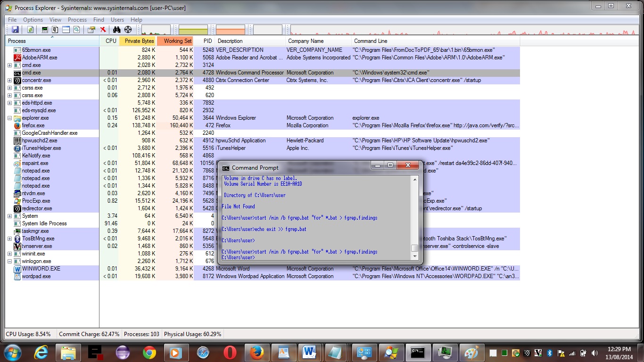The image size is (644, 362).
Task: Expand the concentr.exe tree node
Action: pos(10,80)
